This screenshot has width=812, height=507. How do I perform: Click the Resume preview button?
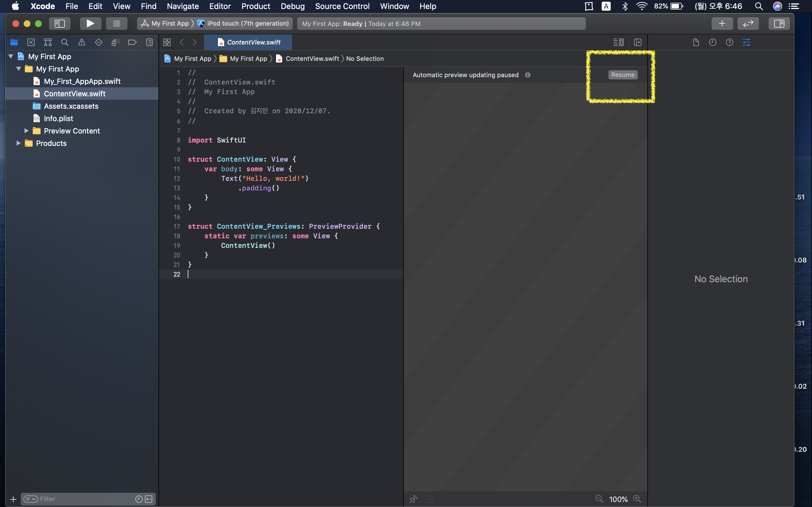[623, 75]
